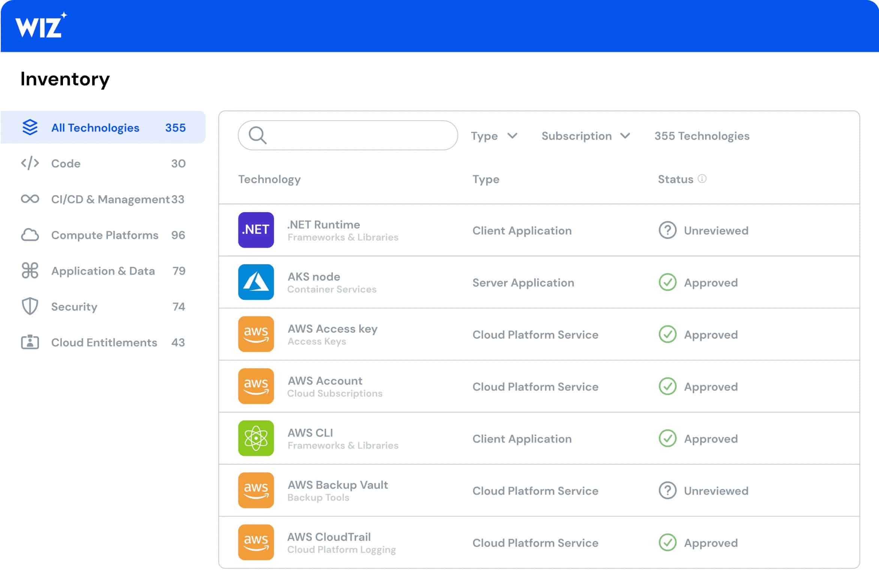The image size is (879, 588).
Task: Click the Status column info icon
Action: pyautogui.click(x=702, y=179)
